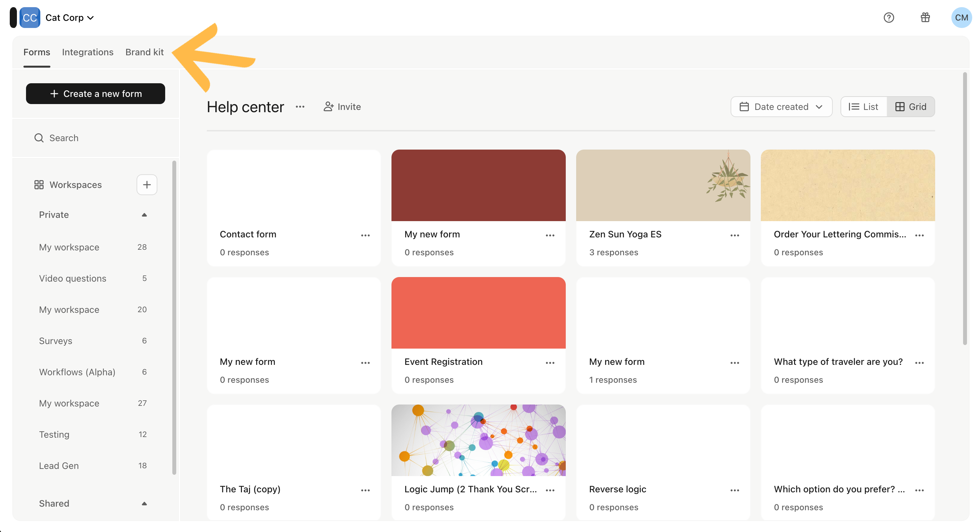Click the Search forms field

pos(96,138)
